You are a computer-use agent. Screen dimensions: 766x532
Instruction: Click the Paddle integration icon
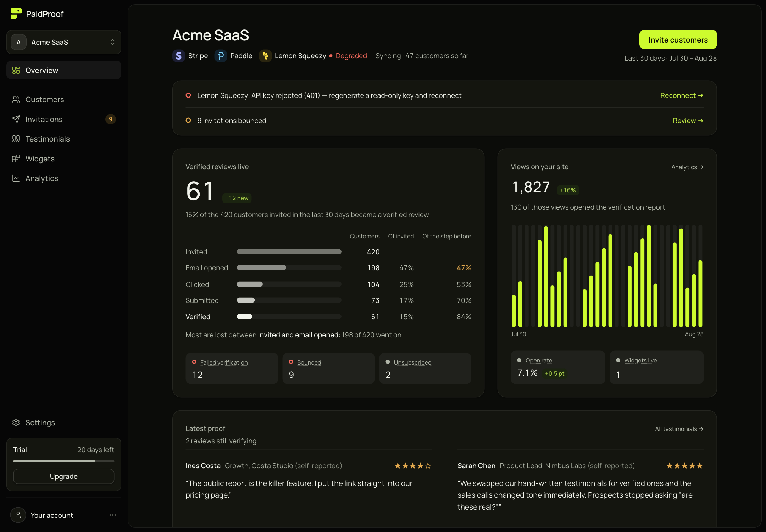(x=221, y=56)
